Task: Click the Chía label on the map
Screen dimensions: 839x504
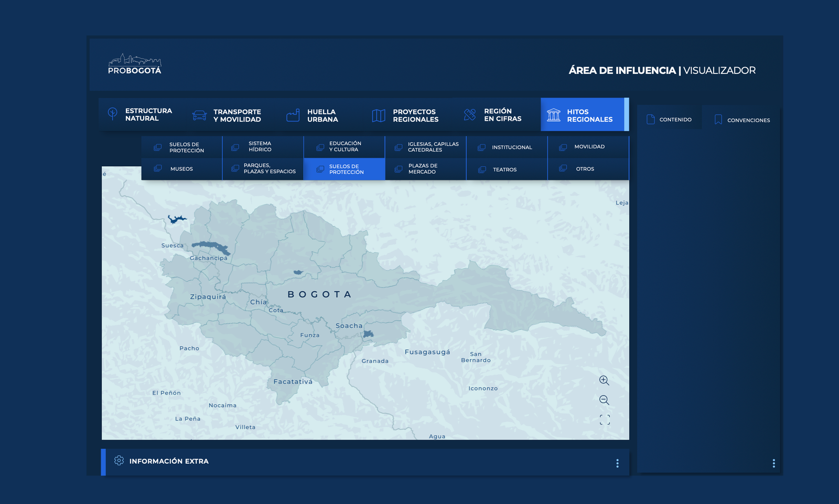Action: click(259, 302)
